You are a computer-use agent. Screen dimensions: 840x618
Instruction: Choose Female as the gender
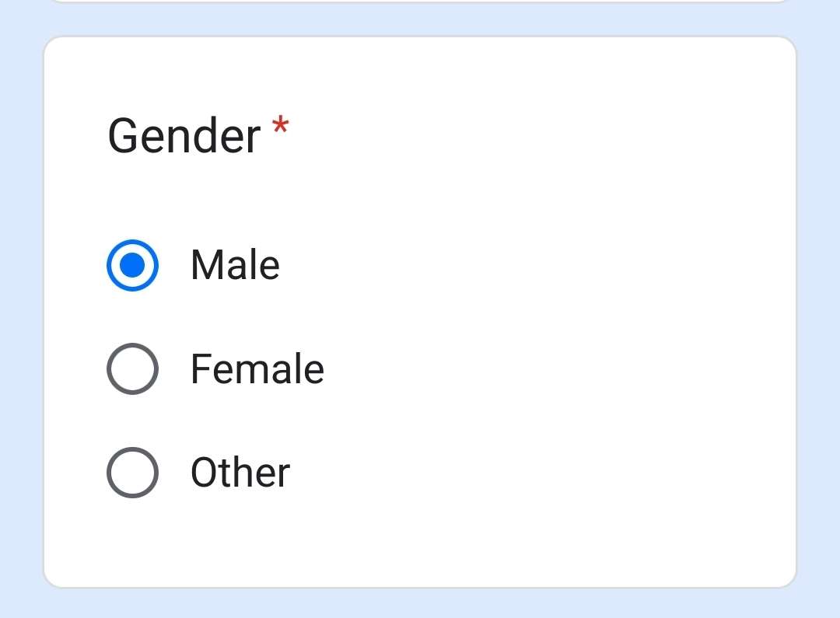[x=132, y=368]
